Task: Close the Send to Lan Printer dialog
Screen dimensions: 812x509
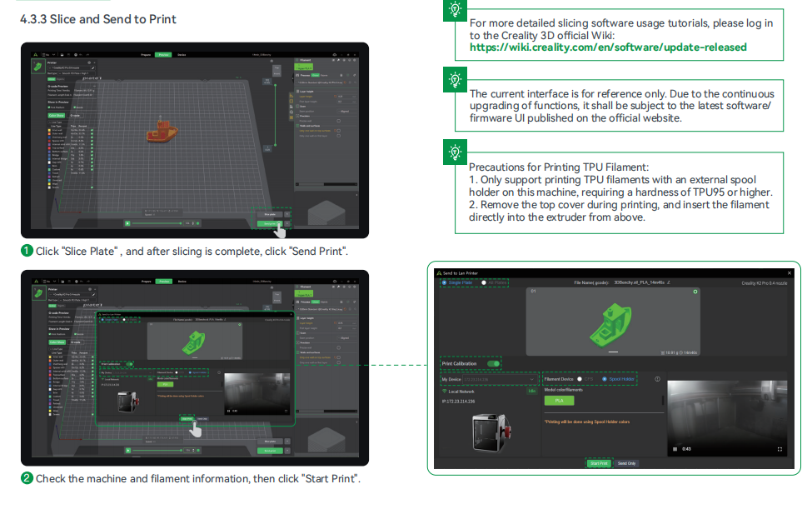Action: pyautogui.click(x=790, y=272)
